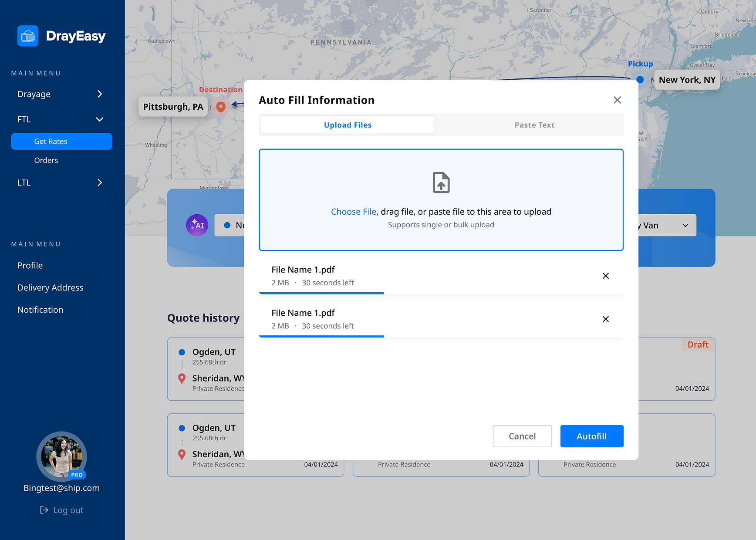Switch to the Paste Text tab
Screen dimensions: 756x540
point(534,125)
